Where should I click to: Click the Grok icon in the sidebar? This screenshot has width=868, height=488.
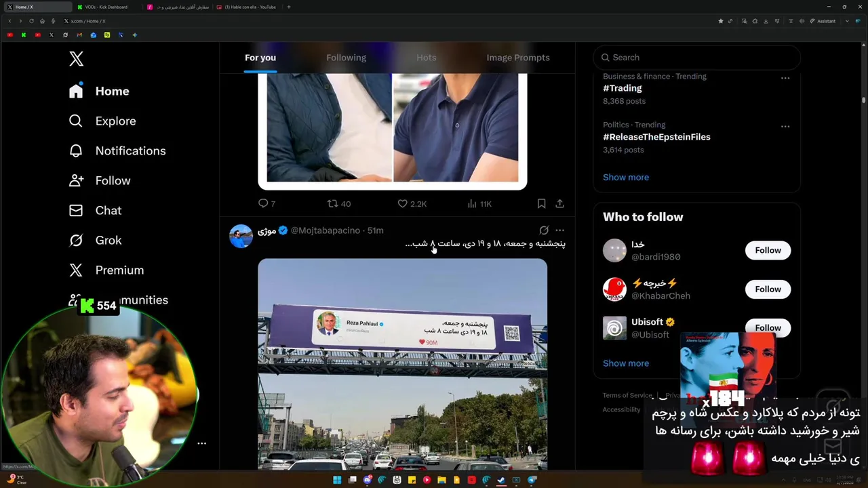click(76, 240)
